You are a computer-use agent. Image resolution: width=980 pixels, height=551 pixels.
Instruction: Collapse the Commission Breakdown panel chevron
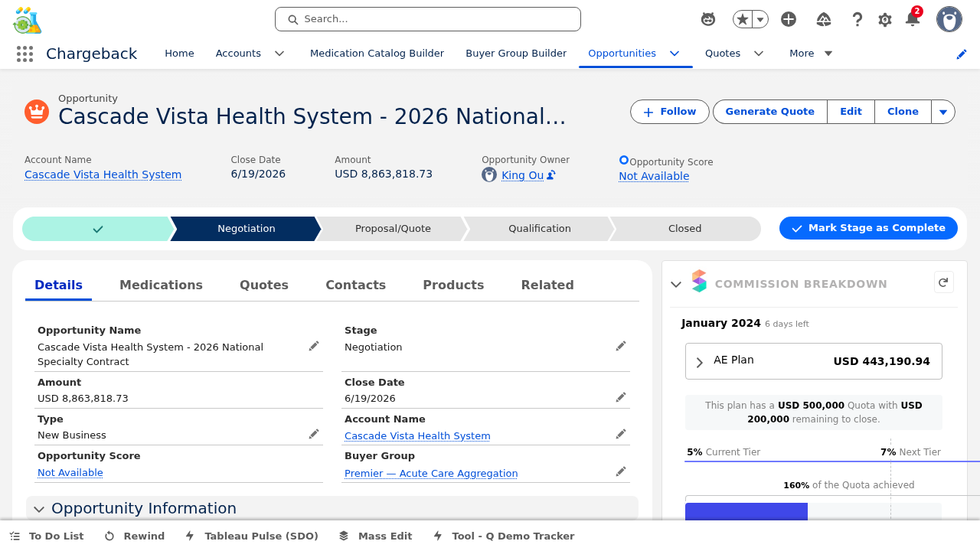[676, 284]
